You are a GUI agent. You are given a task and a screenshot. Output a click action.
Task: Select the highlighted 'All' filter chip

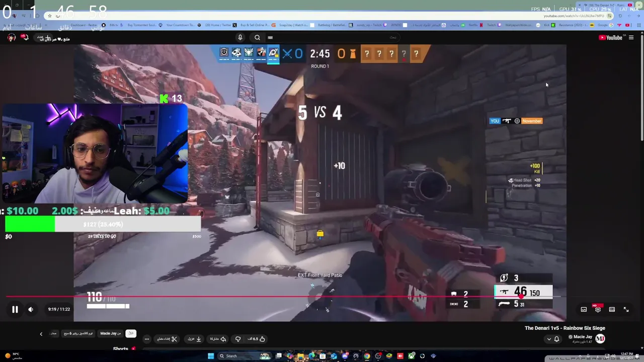click(131, 333)
